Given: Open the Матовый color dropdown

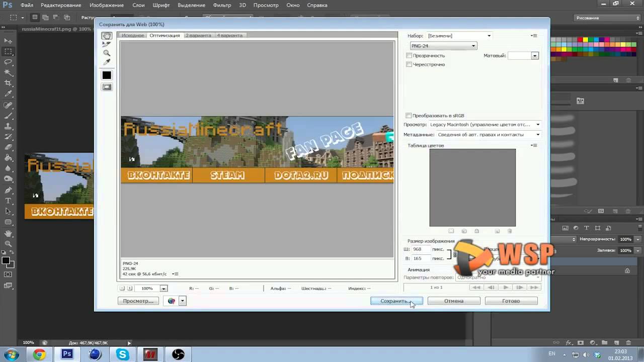Looking at the screenshot, I should 535,56.
